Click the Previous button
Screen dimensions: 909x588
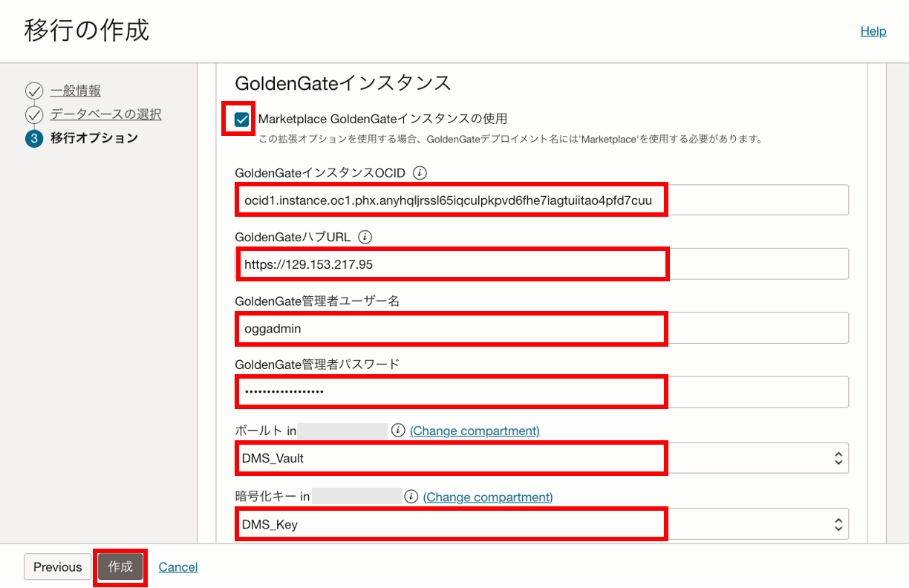click(57, 567)
